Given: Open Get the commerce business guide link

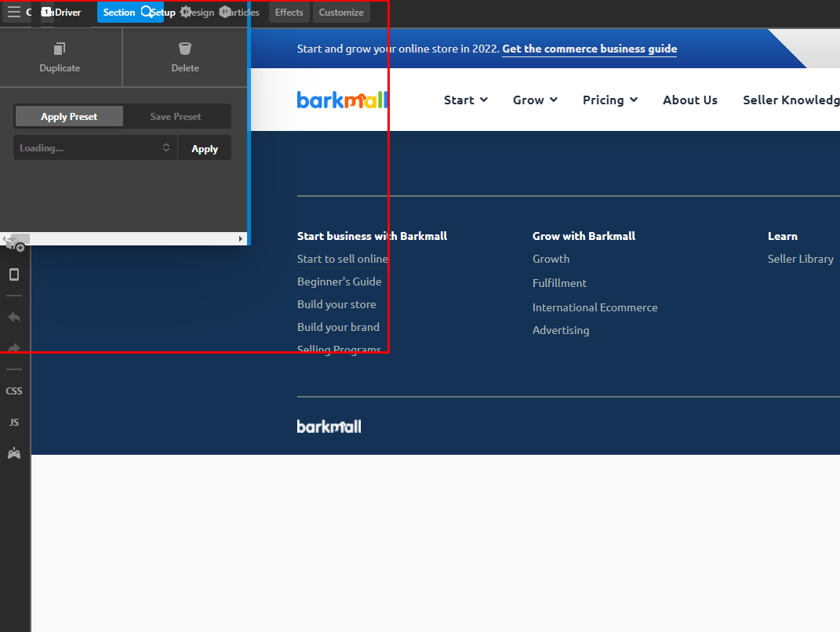Looking at the screenshot, I should pos(589,49).
